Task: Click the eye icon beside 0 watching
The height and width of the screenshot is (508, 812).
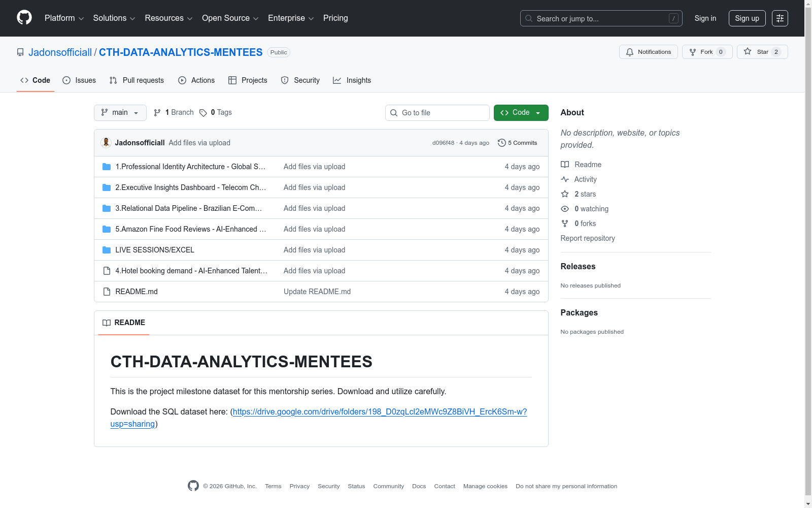Action: pyautogui.click(x=565, y=209)
